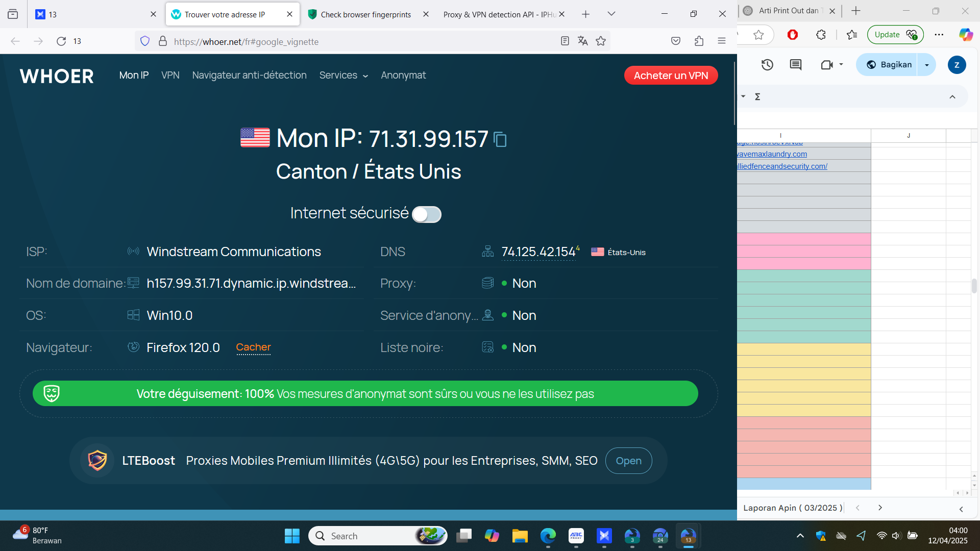The image size is (980, 551).
Task: Open Navigateur anti-détection nav item
Action: click(x=250, y=75)
